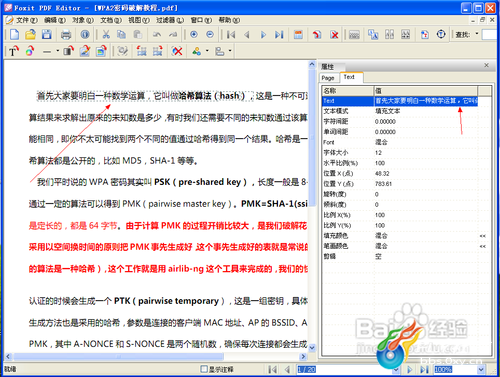Switch to the Text properties tab
The width and height of the screenshot is (500, 377).
(349, 77)
